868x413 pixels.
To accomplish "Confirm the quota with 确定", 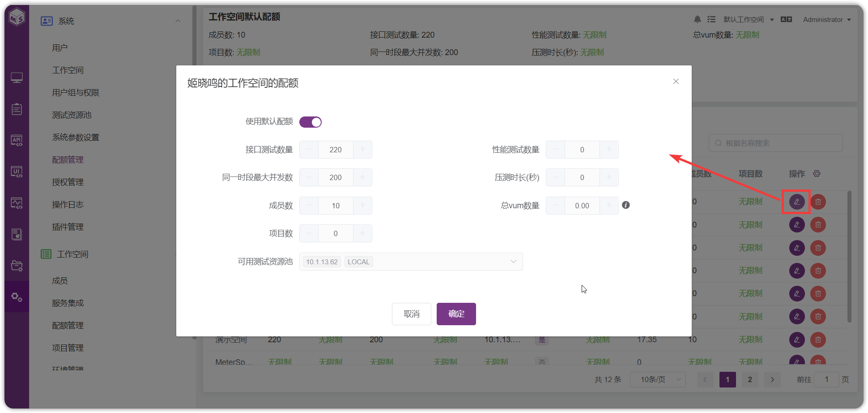I will click(x=456, y=314).
